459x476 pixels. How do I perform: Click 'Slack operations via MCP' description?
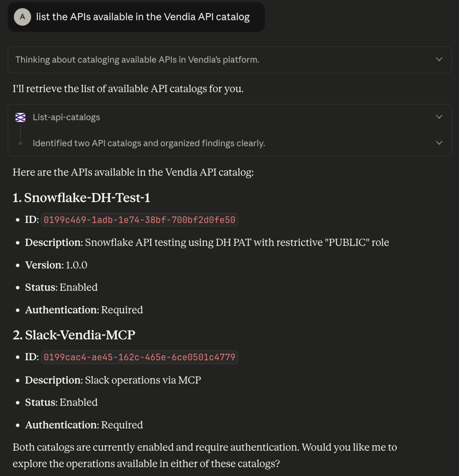[x=143, y=380]
